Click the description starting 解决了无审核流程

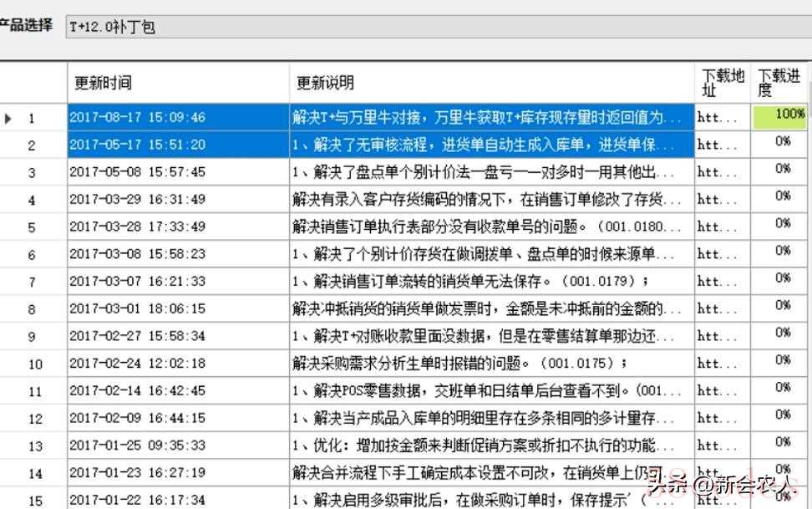pos(491,145)
